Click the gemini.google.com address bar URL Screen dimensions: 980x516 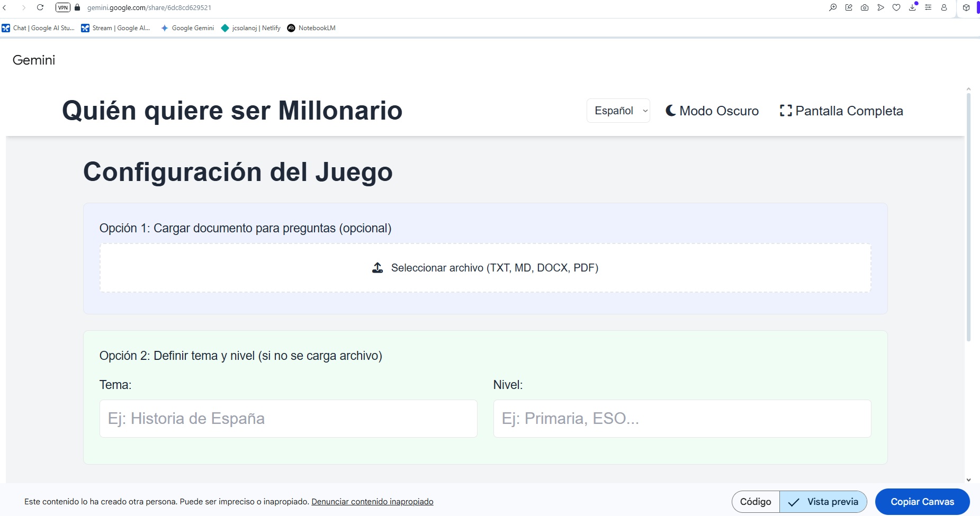(x=149, y=7)
